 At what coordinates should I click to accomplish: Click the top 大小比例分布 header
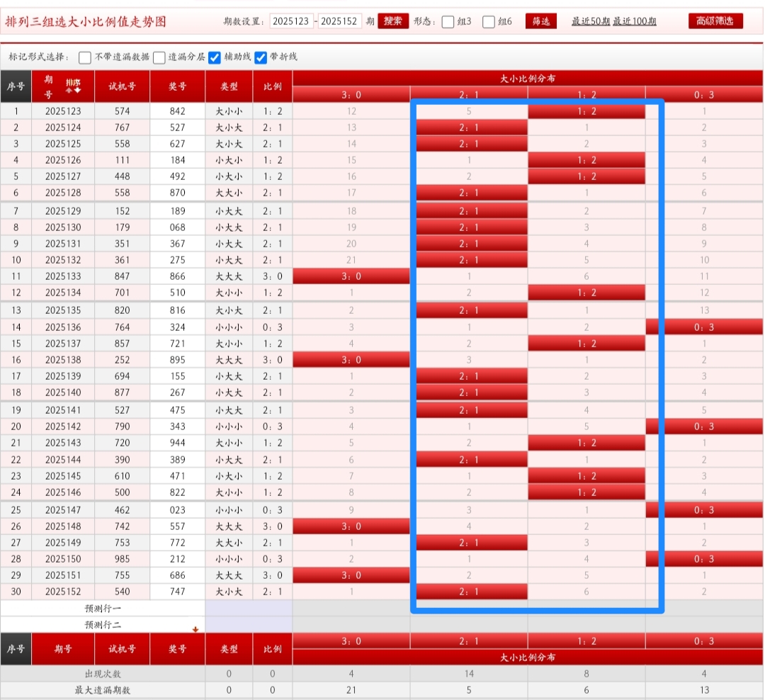[x=528, y=79]
